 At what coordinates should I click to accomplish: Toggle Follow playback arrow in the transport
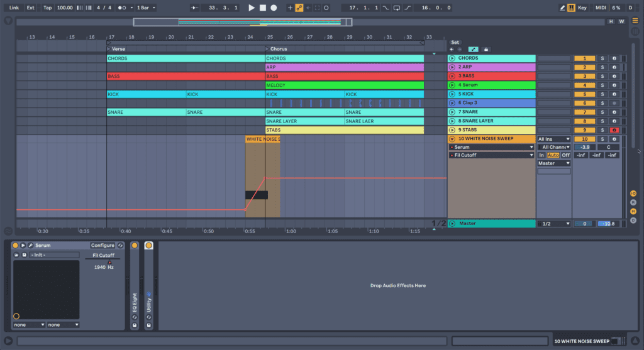pos(195,8)
